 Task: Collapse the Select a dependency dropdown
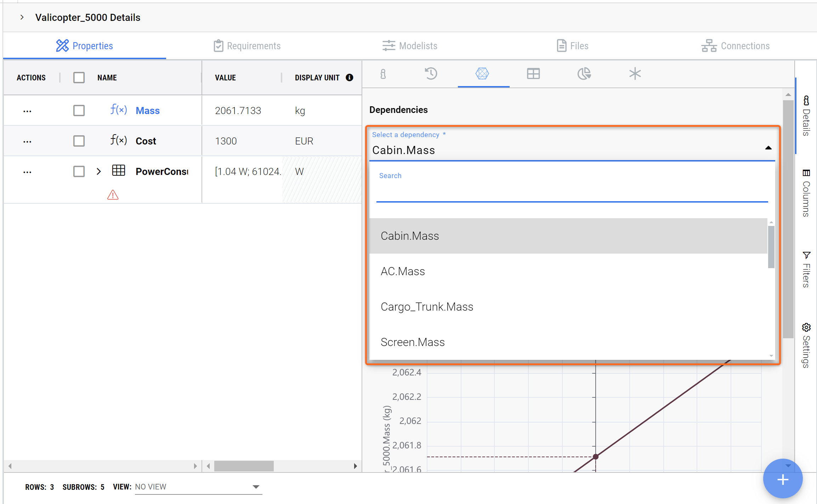(768, 148)
